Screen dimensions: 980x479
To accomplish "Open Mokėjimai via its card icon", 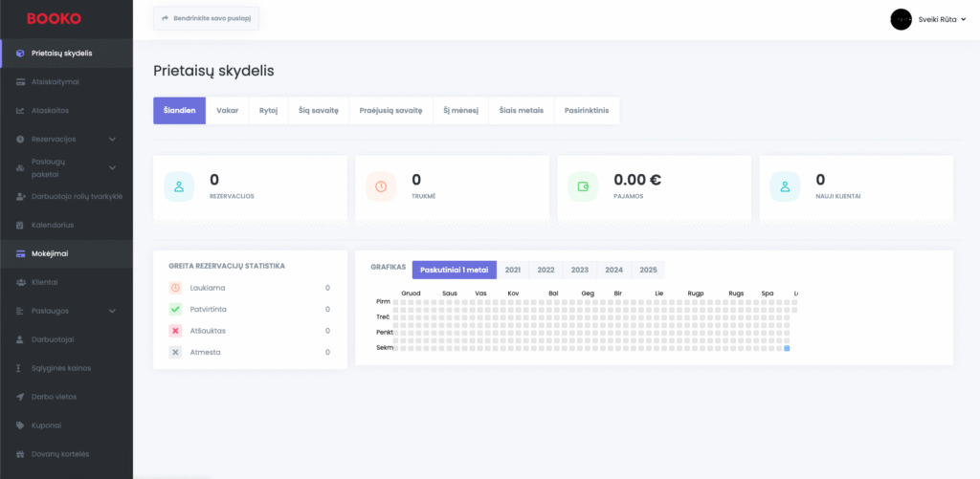I will pyautogui.click(x=21, y=253).
